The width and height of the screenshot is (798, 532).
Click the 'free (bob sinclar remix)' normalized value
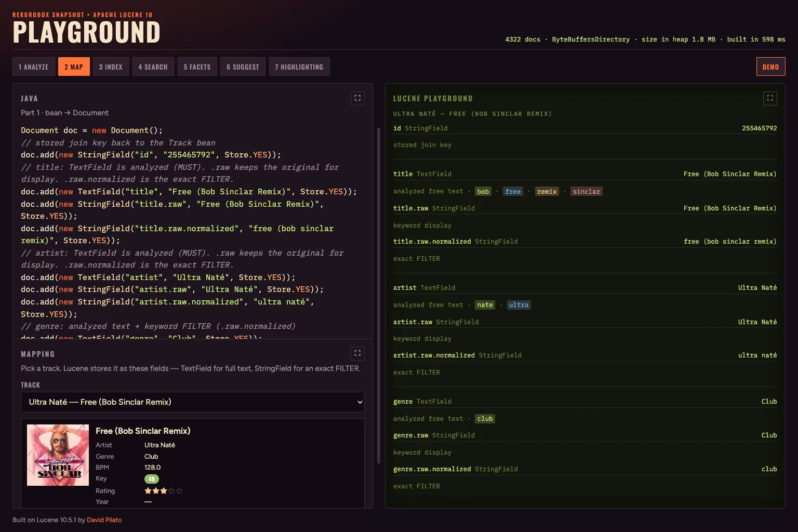(x=730, y=242)
